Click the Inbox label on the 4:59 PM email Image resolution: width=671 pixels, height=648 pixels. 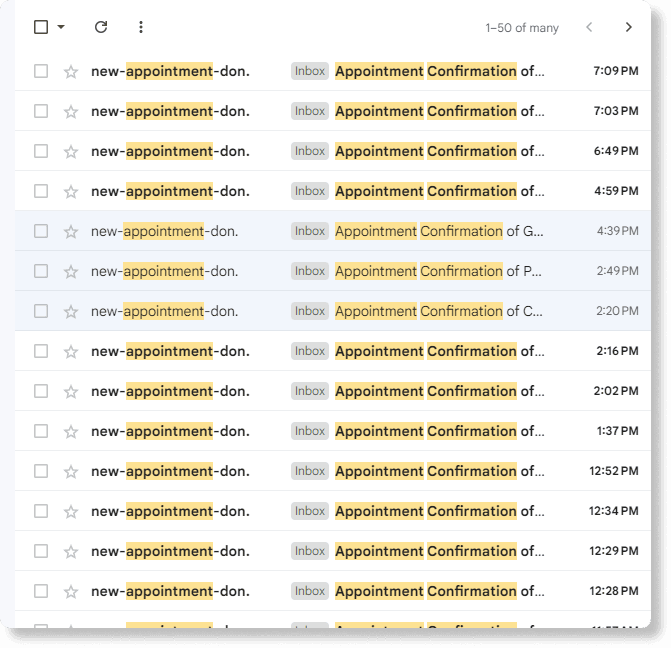310,191
